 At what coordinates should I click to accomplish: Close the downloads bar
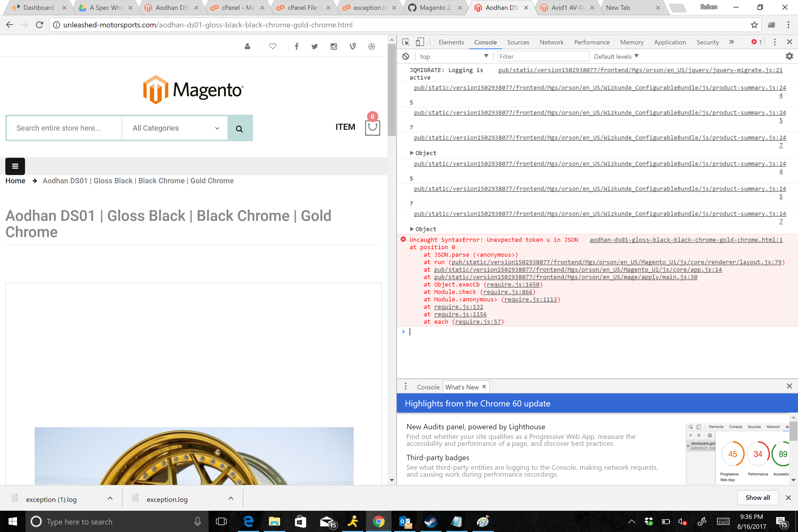(788, 497)
